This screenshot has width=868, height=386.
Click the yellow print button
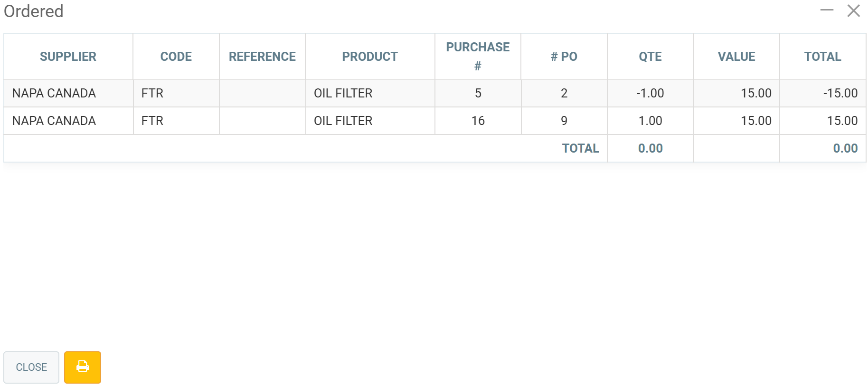tap(83, 367)
